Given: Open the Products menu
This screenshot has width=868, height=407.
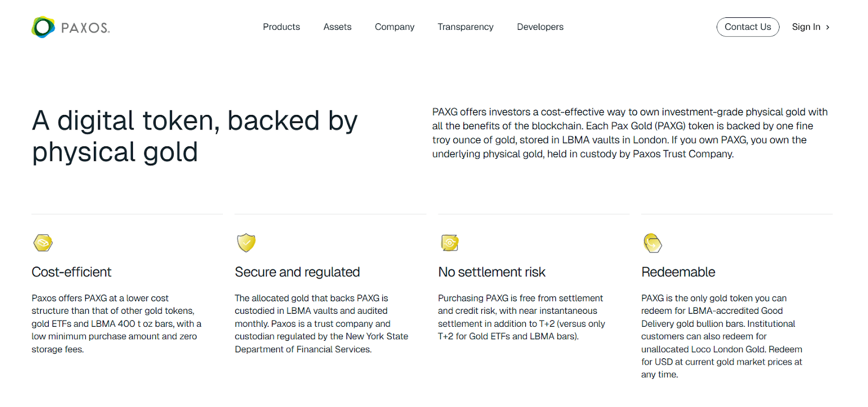Looking at the screenshot, I should tap(281, 27).
